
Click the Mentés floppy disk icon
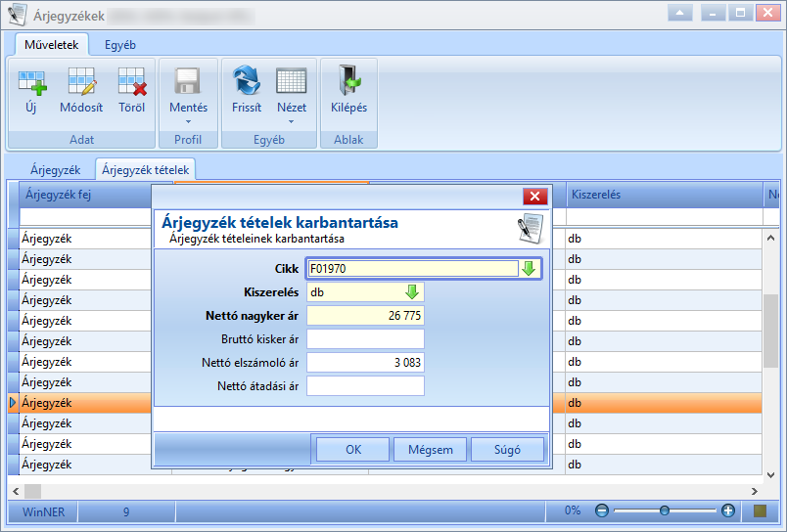tap(188, 81)
